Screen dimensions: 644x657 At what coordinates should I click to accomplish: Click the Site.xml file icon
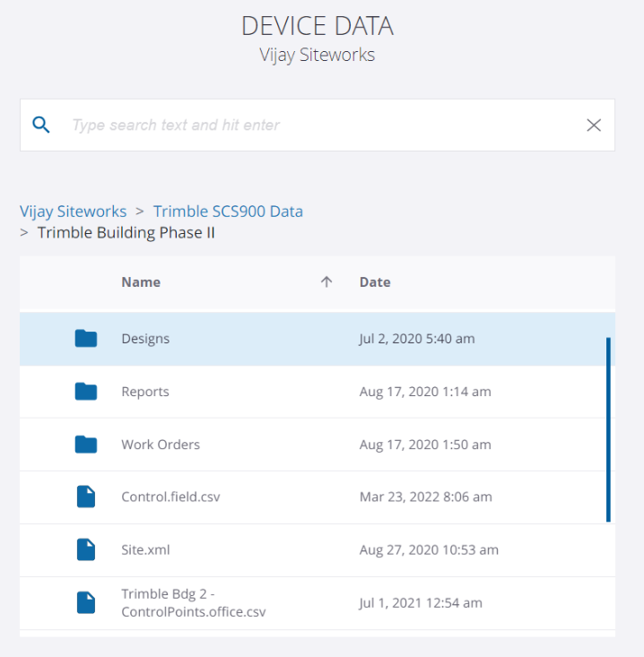(x=86, y=549)
